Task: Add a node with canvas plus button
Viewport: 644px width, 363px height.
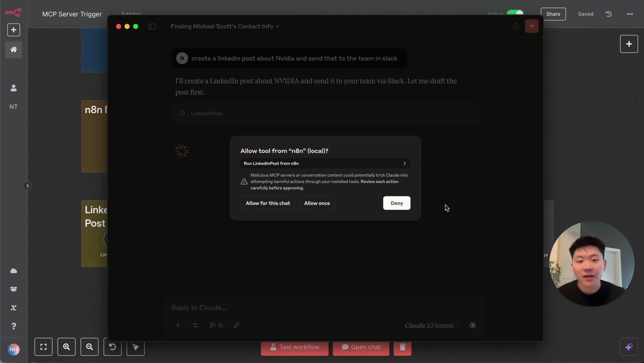Action: 629,44
